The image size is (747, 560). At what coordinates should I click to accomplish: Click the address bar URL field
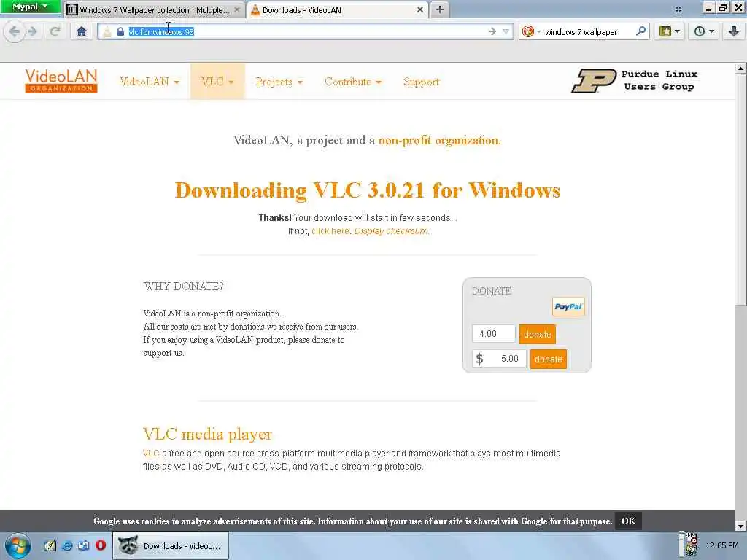coord(305,31)
